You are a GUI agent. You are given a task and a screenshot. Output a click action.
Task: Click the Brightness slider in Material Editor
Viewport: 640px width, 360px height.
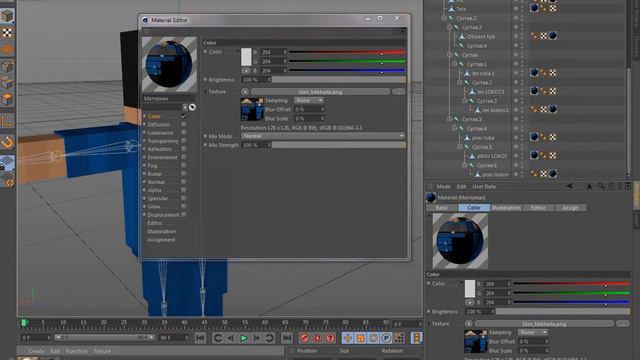(338, 80)
